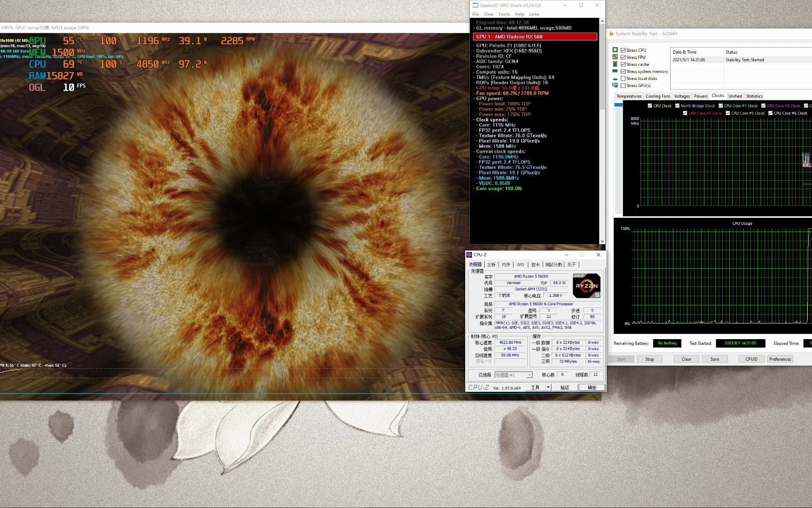The height and width of the screenshot is (508, 812).
Task: Click the Clear button in AIDA64
Action: pos(686,359)
